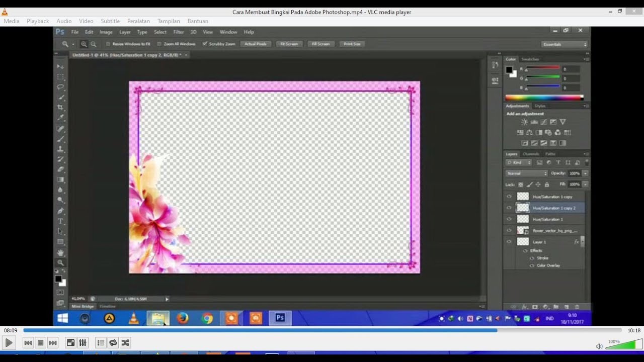Viewport: 644px width, 362px height.
Task: Click Photoshop icon in recorded taskbar
Action: click(280, 318)
